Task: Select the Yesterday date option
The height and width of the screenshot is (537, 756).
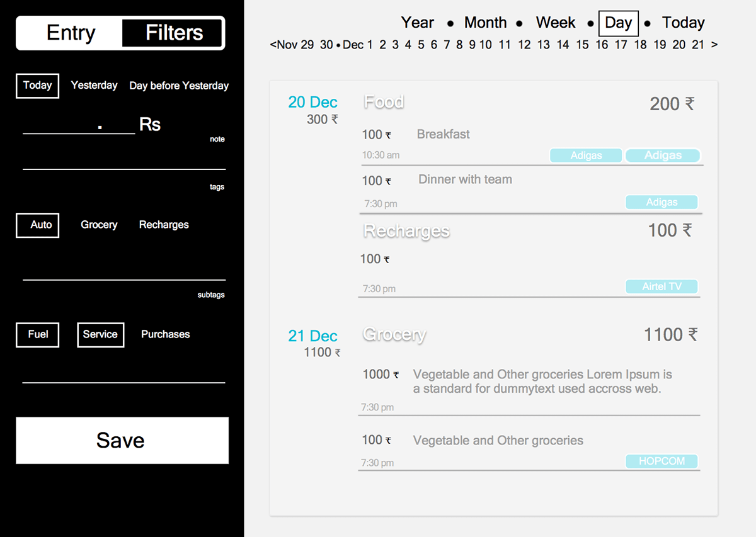Action: click(94, 86)
